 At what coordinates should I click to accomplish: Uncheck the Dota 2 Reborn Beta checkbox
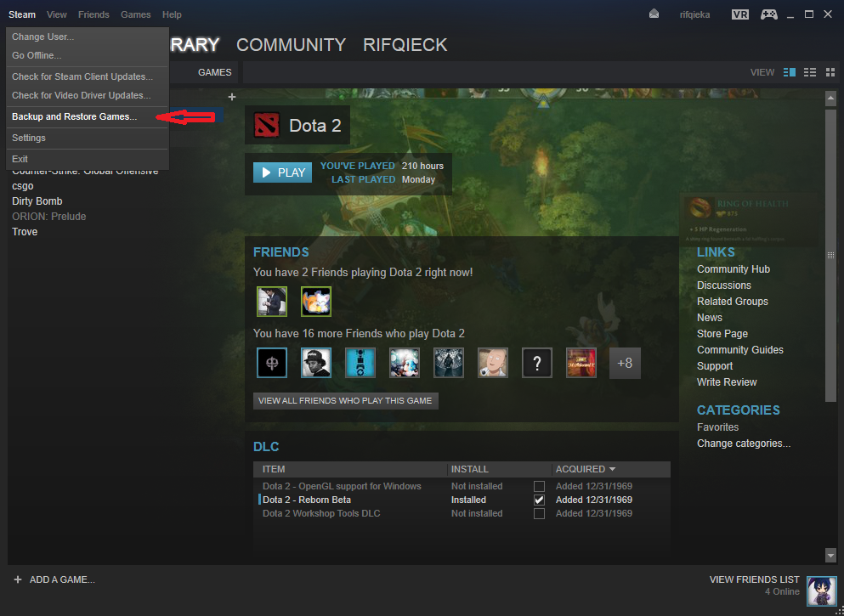[539, 500]
